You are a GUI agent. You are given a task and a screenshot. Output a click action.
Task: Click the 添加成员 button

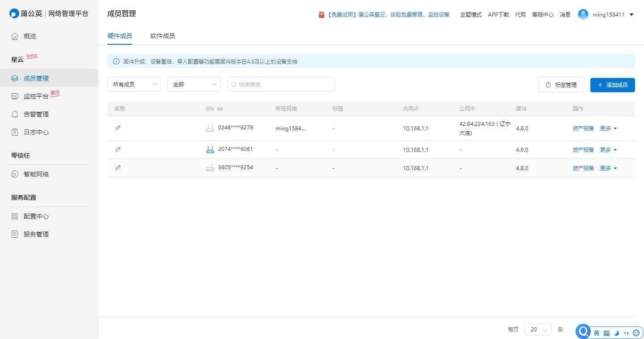coord(612,85)
